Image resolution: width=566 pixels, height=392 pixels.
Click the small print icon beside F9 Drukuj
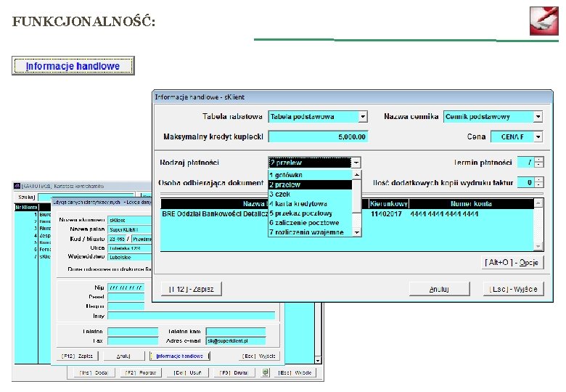(266, 372)
